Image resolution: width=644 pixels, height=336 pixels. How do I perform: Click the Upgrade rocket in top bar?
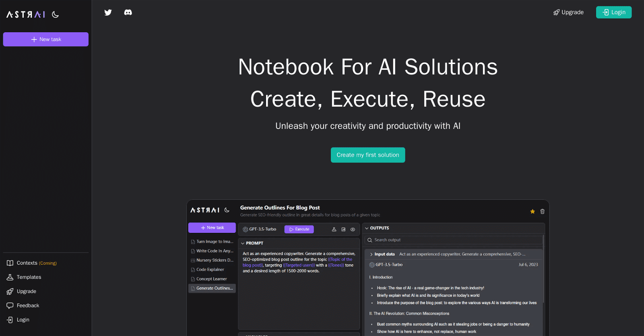coord(568,12)
